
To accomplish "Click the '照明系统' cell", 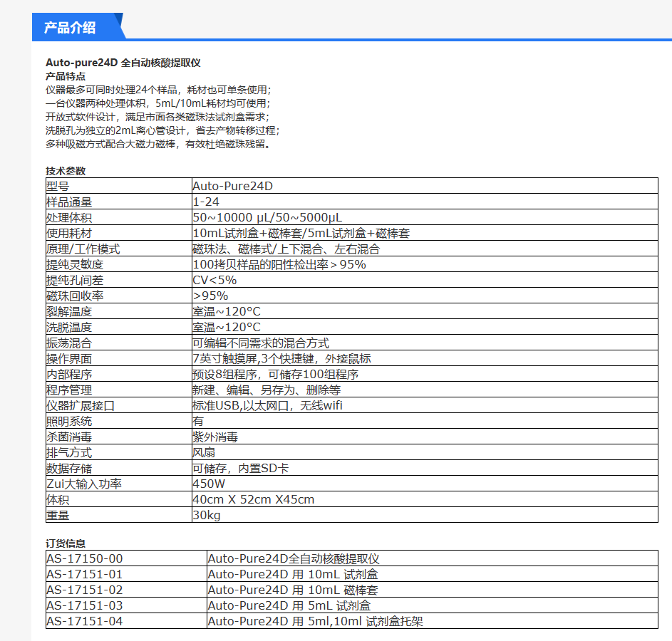I will pos(119,421).
